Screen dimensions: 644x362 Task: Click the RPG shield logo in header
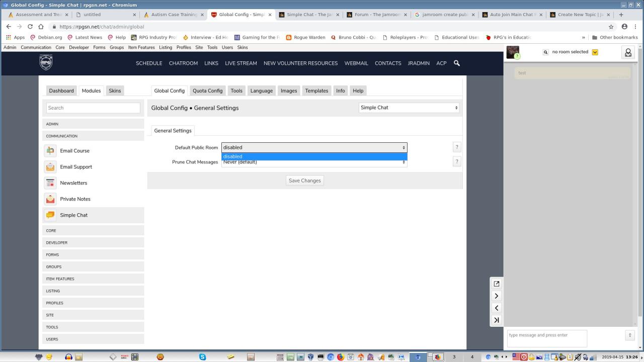point(46,62)
